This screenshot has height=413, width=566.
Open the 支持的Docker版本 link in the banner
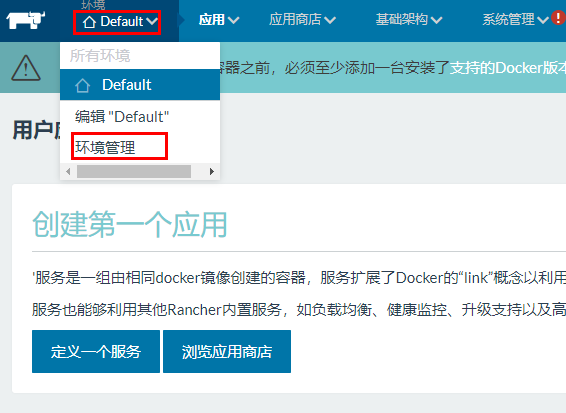click(508, 68)
